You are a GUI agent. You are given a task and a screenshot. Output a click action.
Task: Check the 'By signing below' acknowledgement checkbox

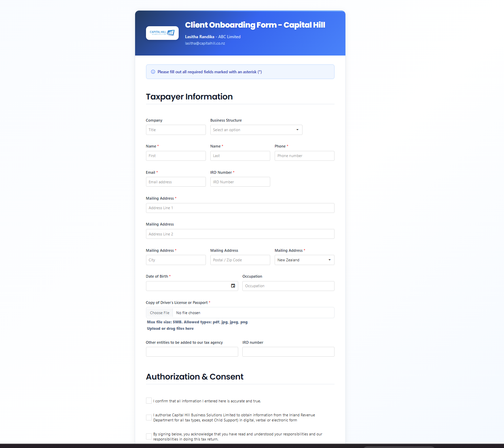149,436
